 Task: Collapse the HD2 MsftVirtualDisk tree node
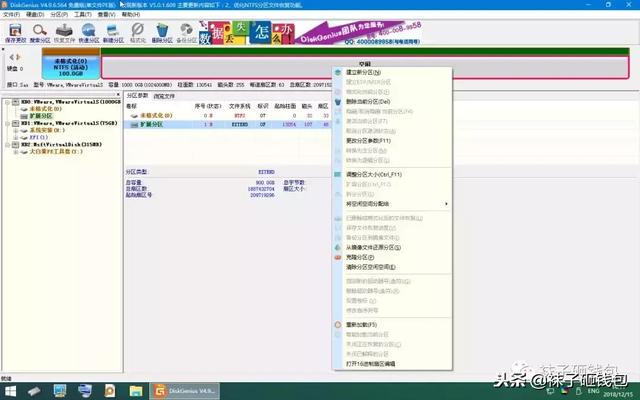7,144
